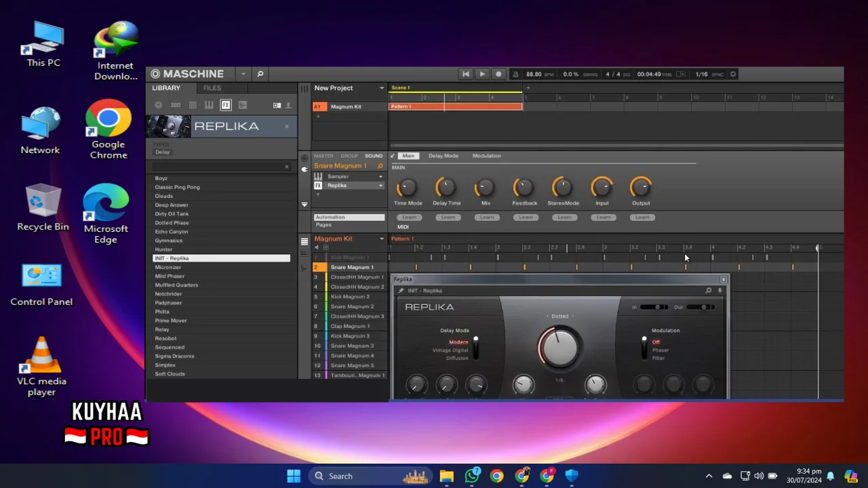Click the next arrow beside Dotted
This screenshot has width=868, height=488.
[572, 317]
